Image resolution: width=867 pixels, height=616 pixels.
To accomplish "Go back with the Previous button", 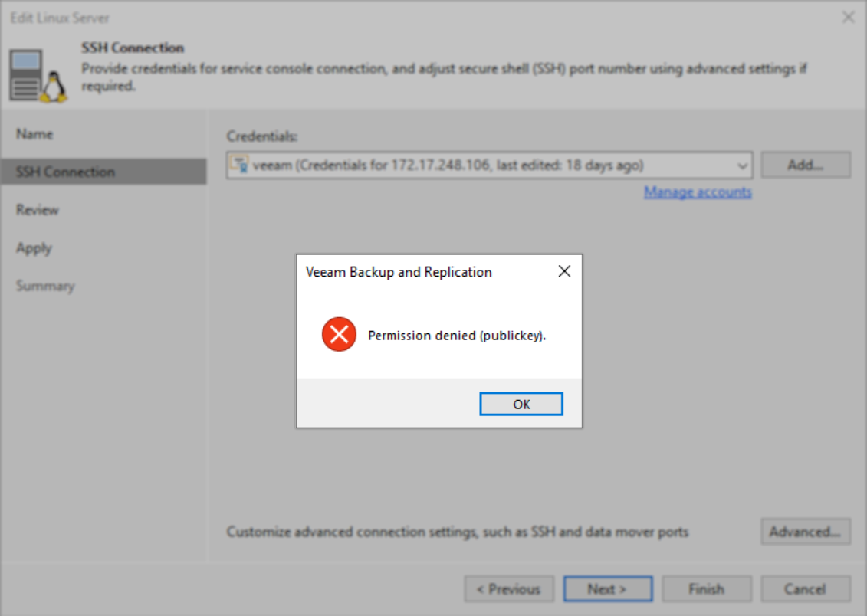I will tap(509, 589).
